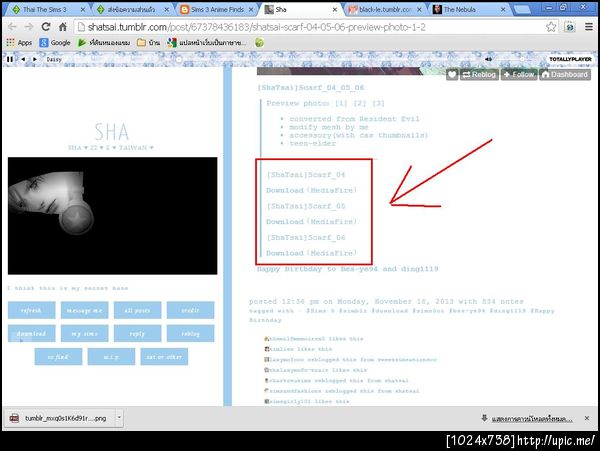The width and height of the screenshot is (600, 451).
Task: Reload the page with the refresh icon
Action: 46,27
